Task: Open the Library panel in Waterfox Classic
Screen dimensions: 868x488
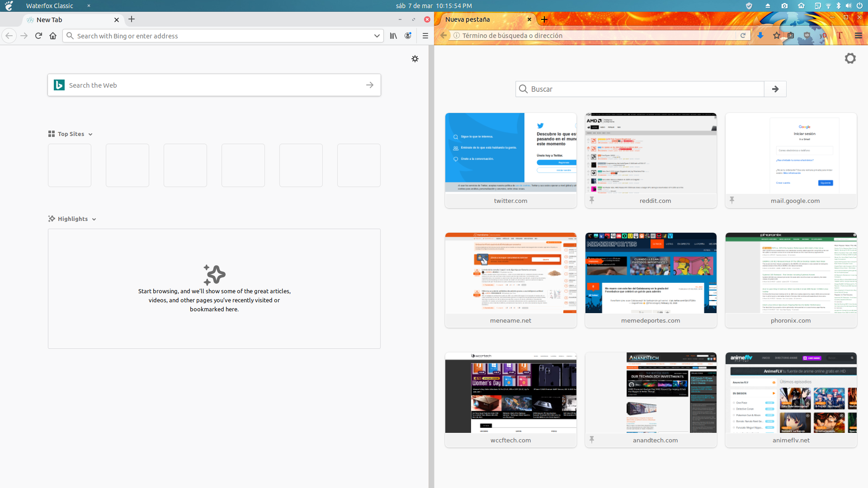Action: pos(393,36)
